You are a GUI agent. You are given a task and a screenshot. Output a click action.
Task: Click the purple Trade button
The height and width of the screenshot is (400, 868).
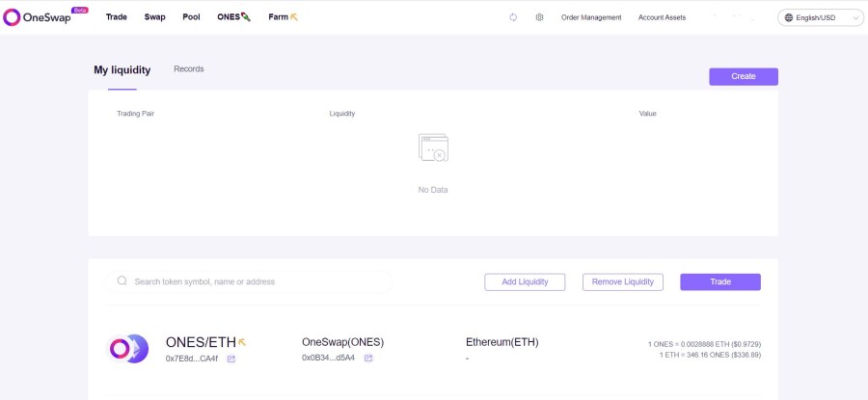click(x=720, y=281)
